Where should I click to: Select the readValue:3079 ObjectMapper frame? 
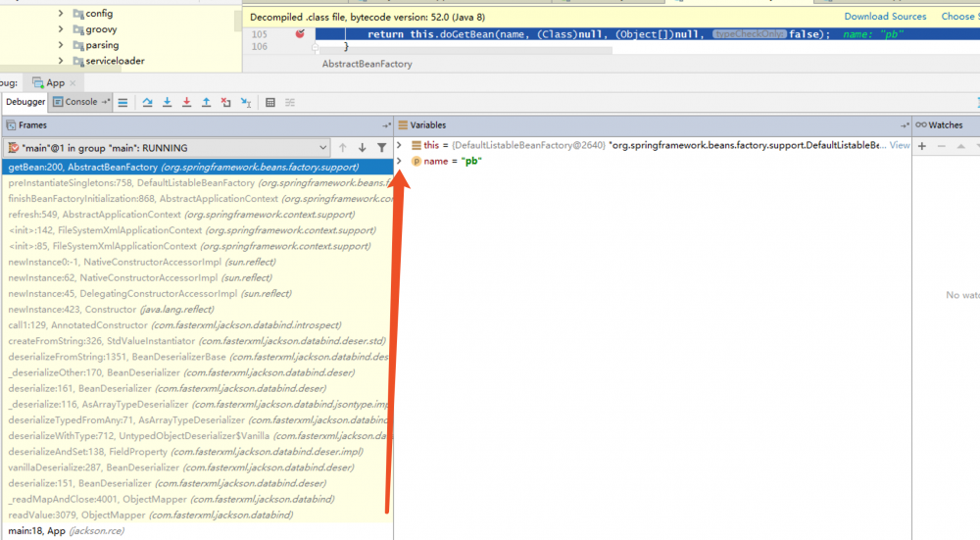click(x=198, y=515)
